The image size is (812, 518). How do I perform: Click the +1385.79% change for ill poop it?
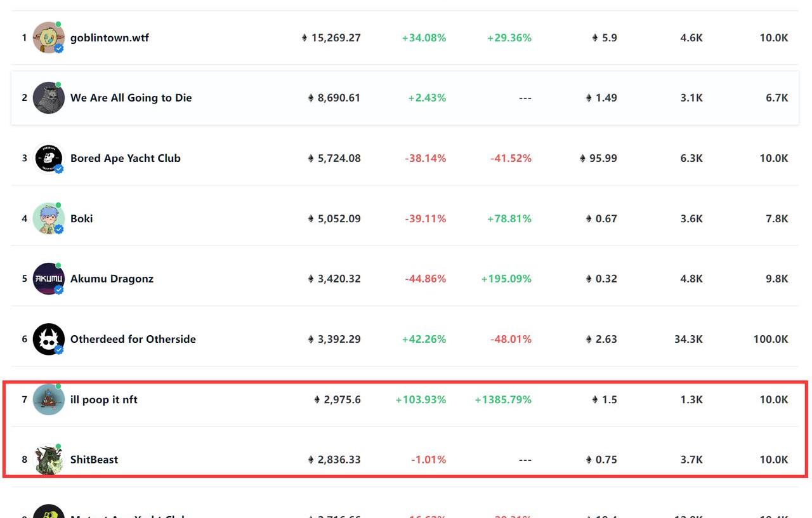point(503,399)
